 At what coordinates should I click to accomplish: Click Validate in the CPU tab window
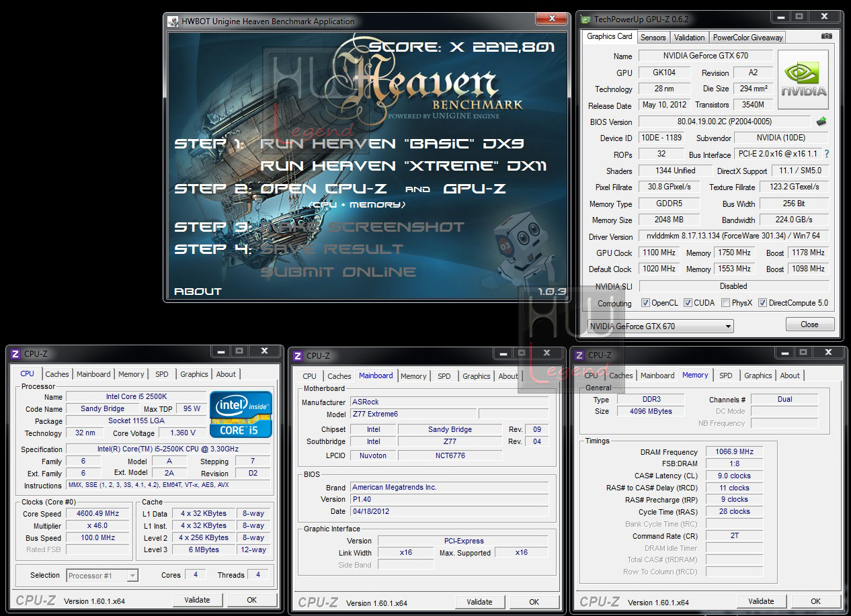point(197,600)
